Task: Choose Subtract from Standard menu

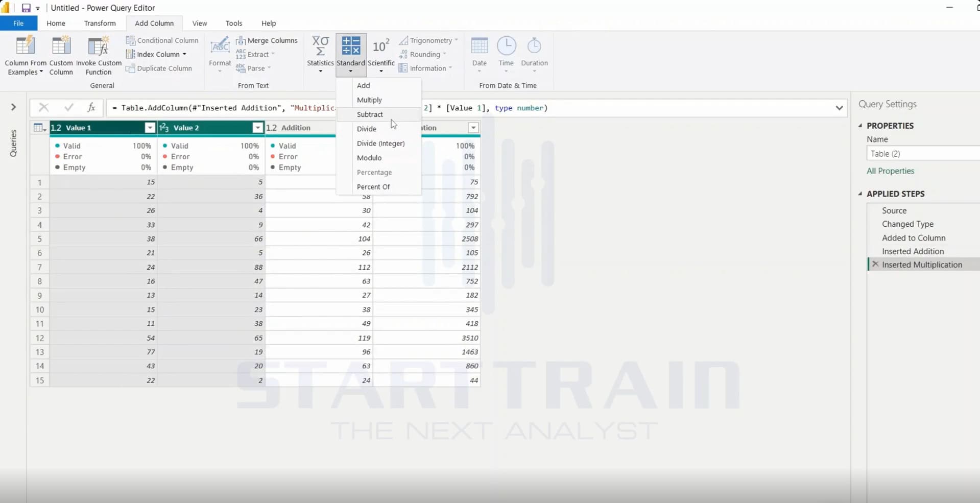Action: click(x=378, y=114)
